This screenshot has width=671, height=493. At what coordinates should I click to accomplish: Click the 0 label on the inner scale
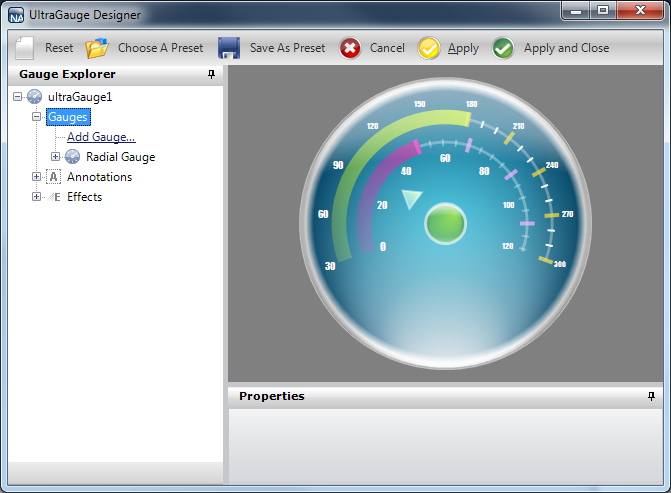click(x=383, y=246)
